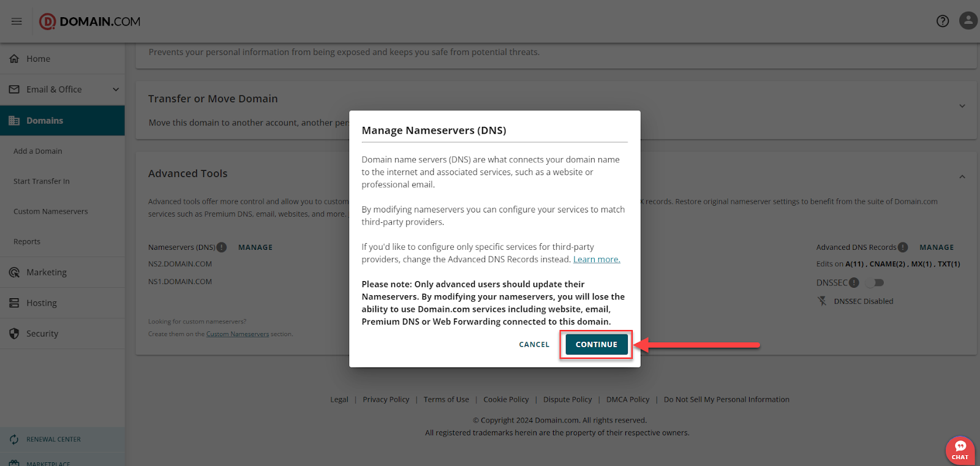
Task: Click the Hosting server icon
Action: 14,303
